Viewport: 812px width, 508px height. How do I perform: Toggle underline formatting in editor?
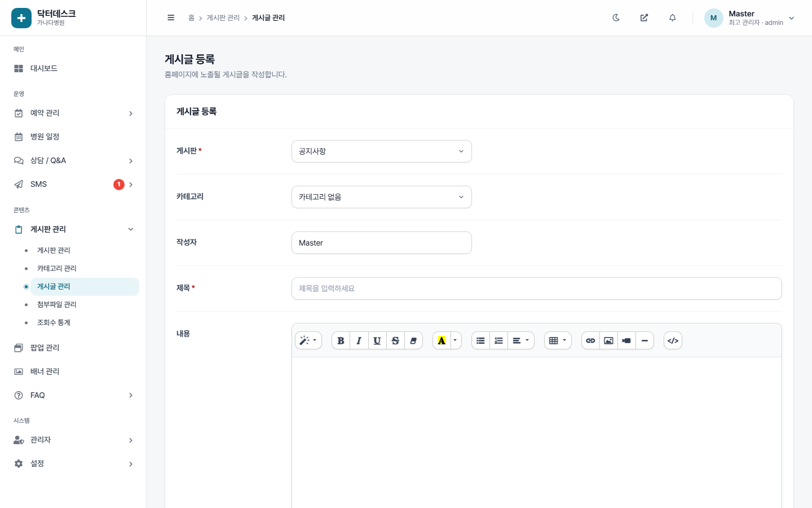[377, 340]
